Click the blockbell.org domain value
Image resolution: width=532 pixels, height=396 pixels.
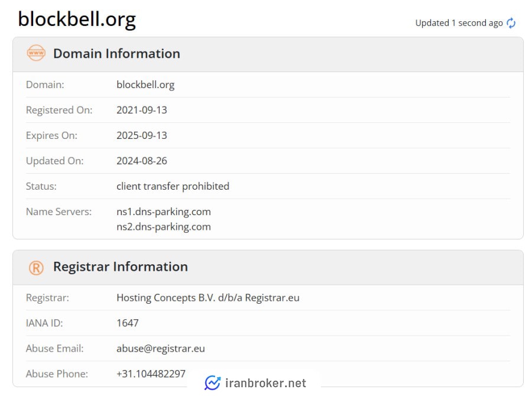pos(145,85)
